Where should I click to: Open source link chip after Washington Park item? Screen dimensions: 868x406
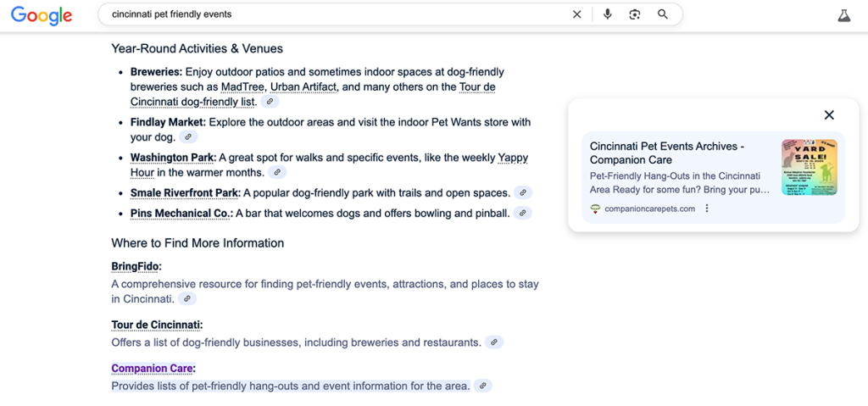coord(277,172)
